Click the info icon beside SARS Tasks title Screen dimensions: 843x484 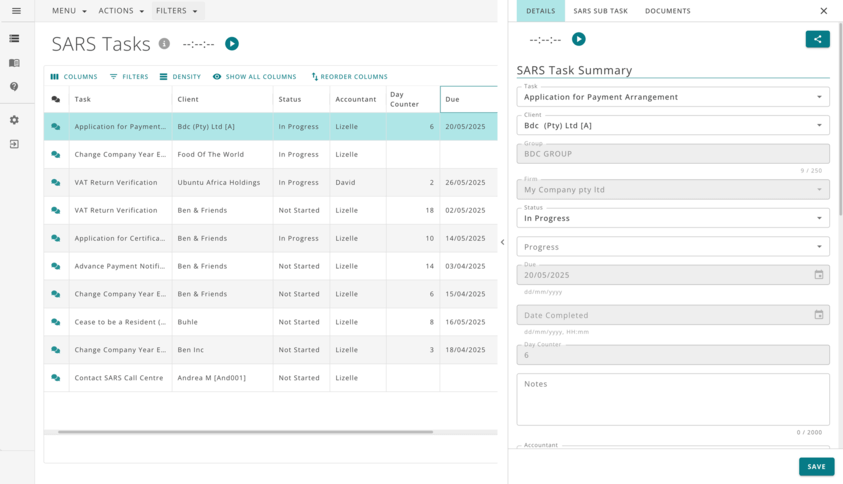tap(164, 44)
